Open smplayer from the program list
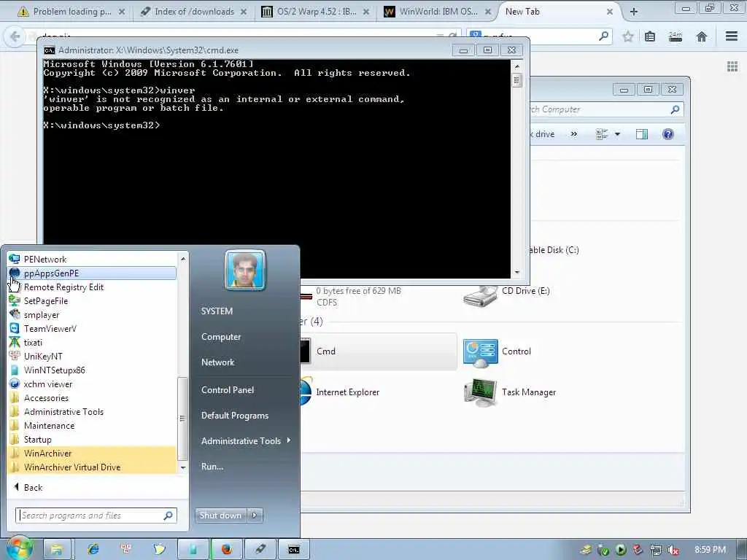Image resolution: width=747 pixels, height=560 pixels. (x=91, y=314)
